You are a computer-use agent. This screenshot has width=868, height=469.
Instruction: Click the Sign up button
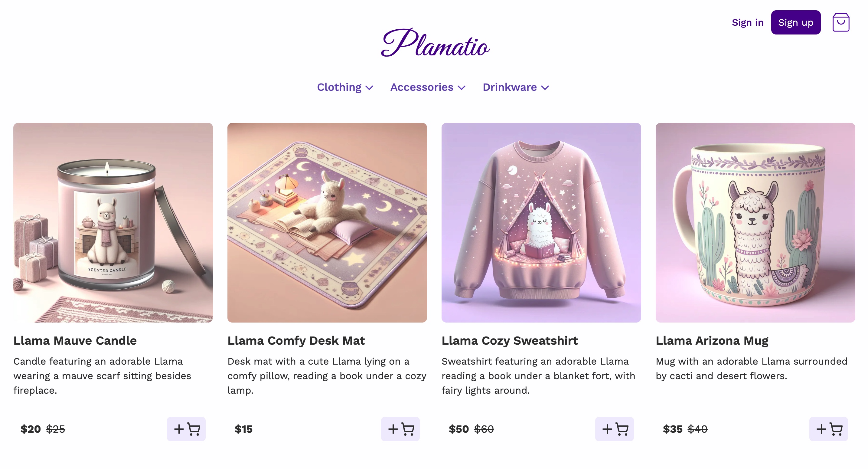795,22
